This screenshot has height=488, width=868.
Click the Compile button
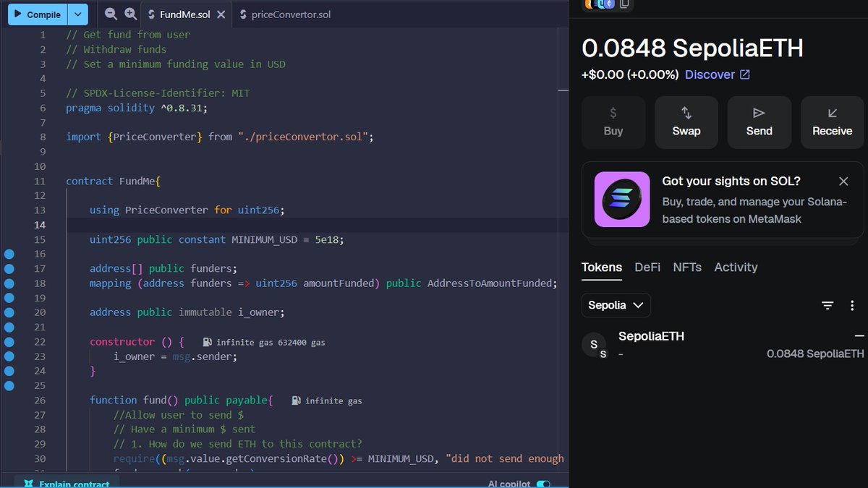click(38, 14)
